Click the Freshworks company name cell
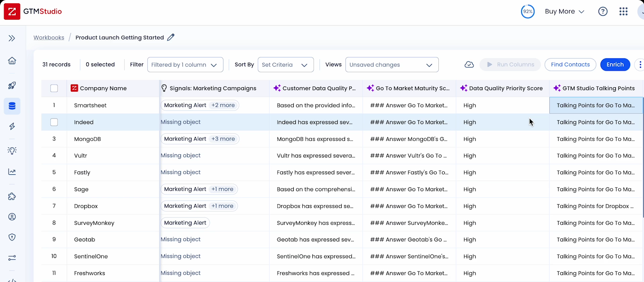 [113, 273]
